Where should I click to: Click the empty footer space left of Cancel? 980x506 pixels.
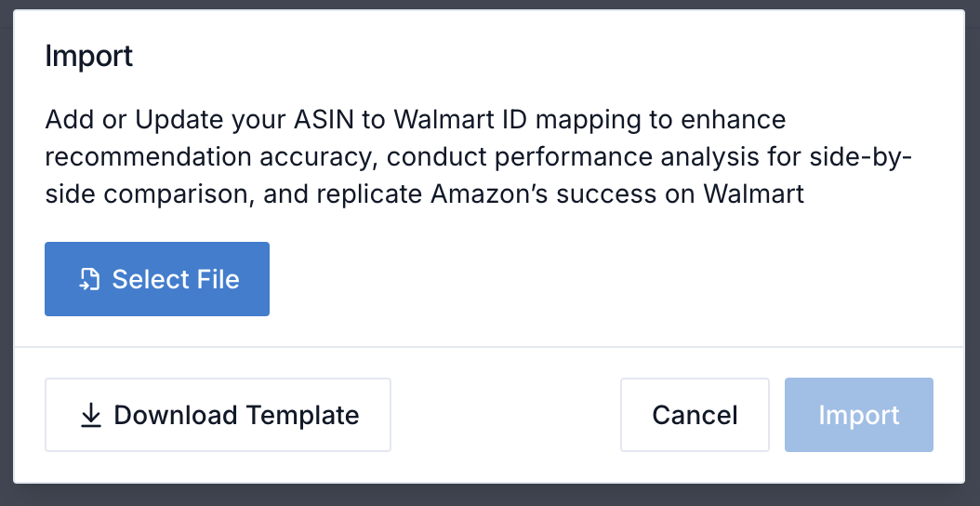point(505,415)
